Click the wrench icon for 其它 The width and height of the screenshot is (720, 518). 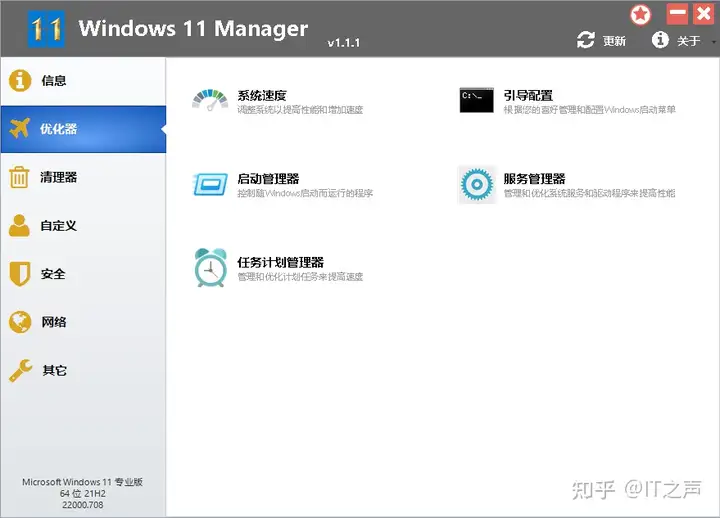[21, 370]
